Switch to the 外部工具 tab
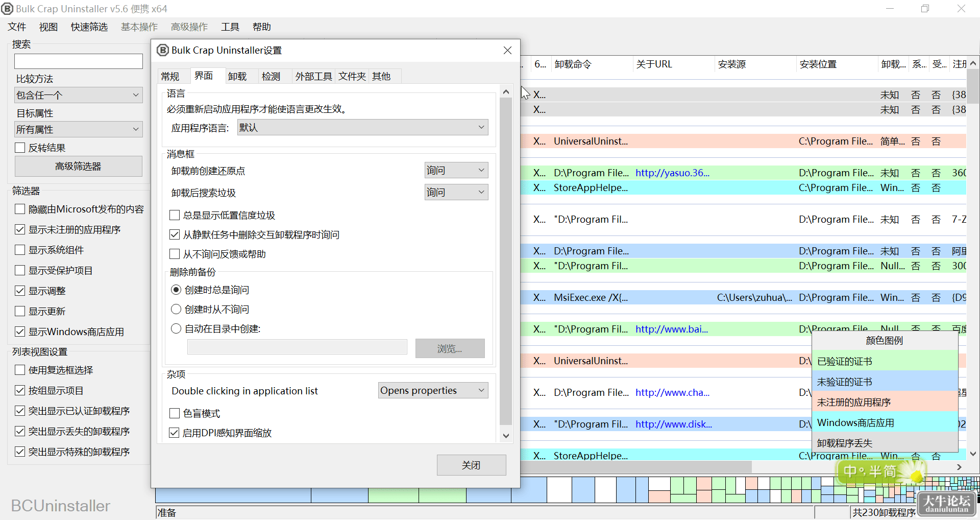 [313, 76]
